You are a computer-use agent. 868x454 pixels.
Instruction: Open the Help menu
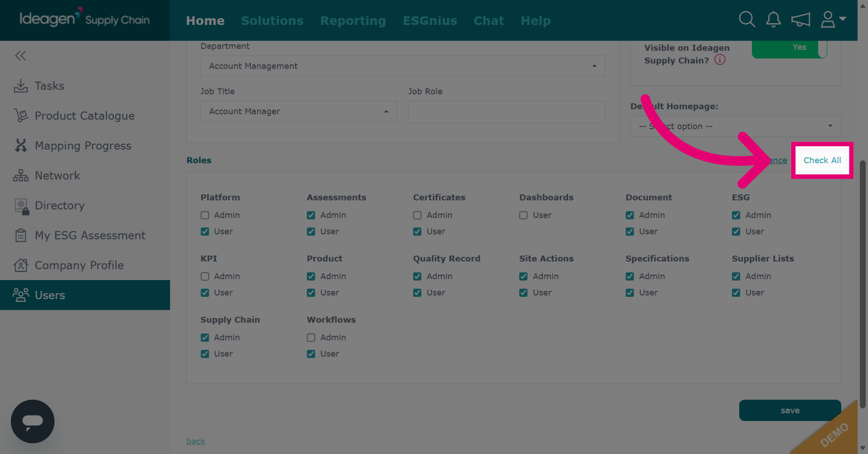pyautogui.click(x=536, y=21)
